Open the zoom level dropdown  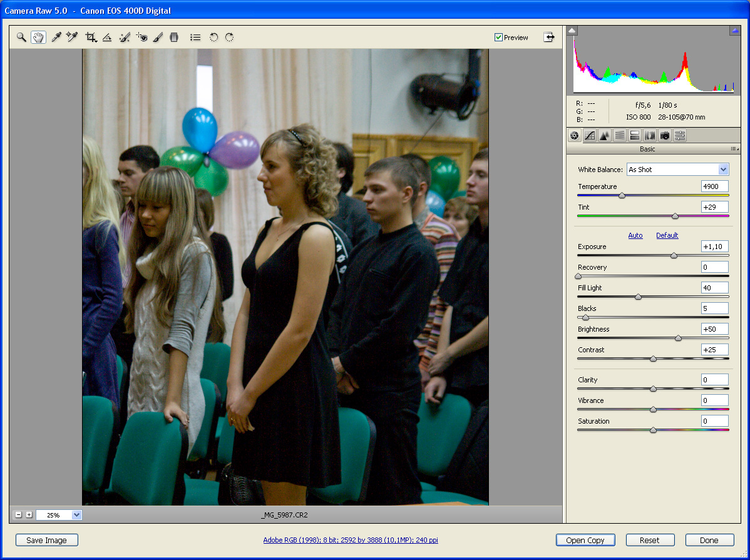[76, 515]
